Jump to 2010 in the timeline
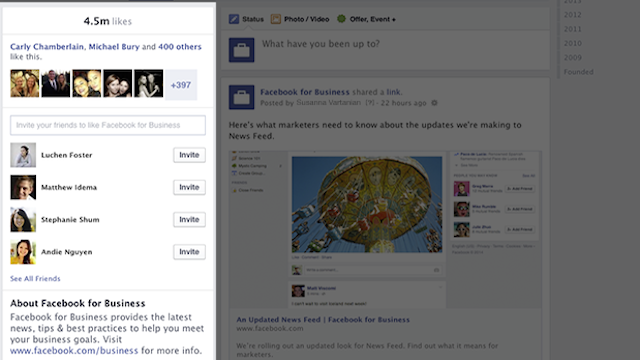Image resolution: width=640 pixels, height=360 pixels. pyautogui.click(x=572, y=43)
